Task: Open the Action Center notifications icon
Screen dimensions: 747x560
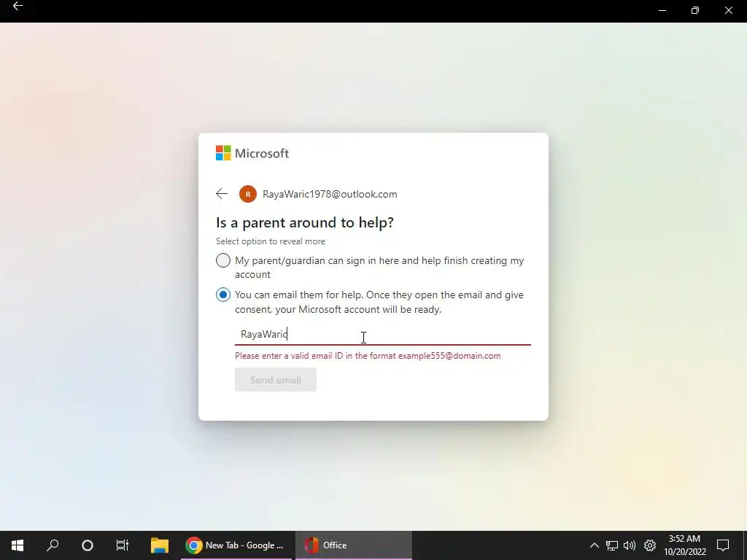Action: [723, 545]
